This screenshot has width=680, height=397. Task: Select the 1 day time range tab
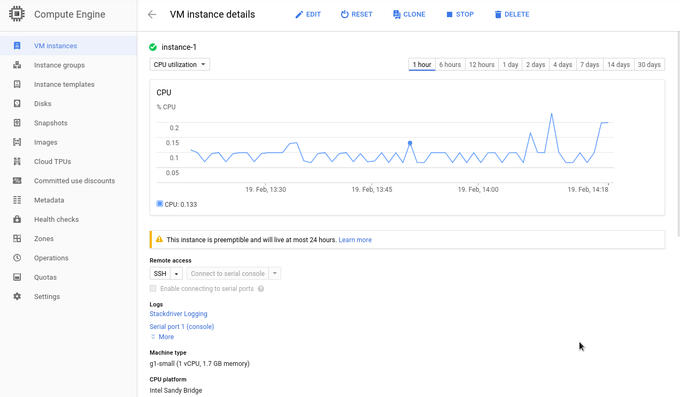(x=510, y=64)
